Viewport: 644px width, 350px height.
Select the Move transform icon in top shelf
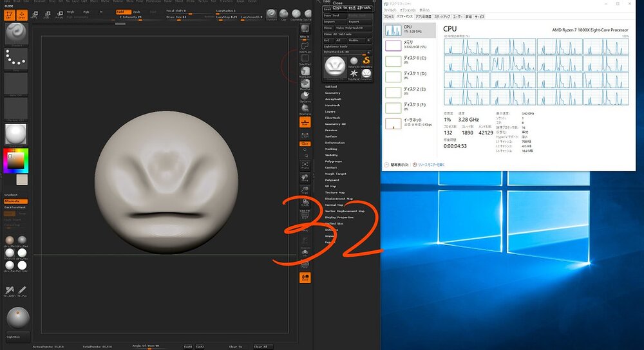(x=35, y=15)
